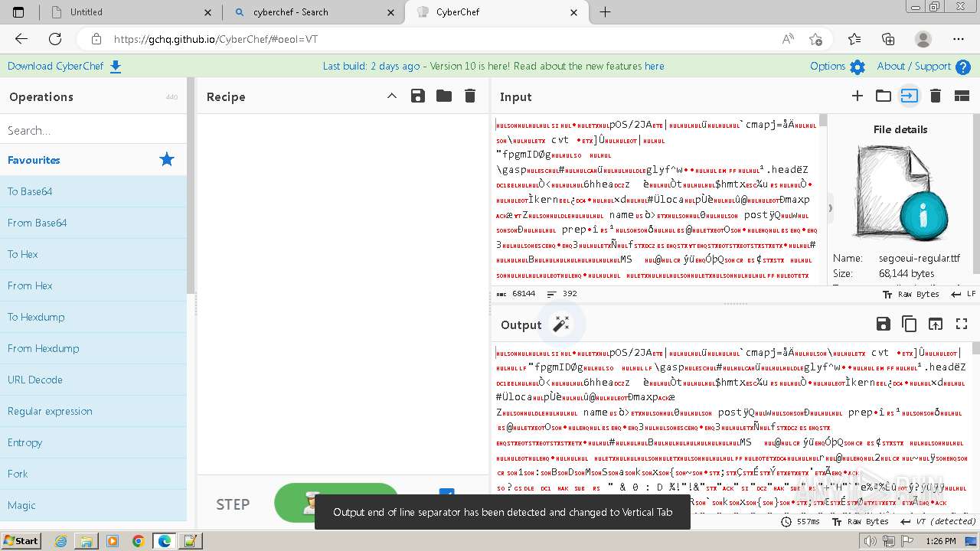Open the browser profile menu

pyautogui.click(x=924, y=39)
